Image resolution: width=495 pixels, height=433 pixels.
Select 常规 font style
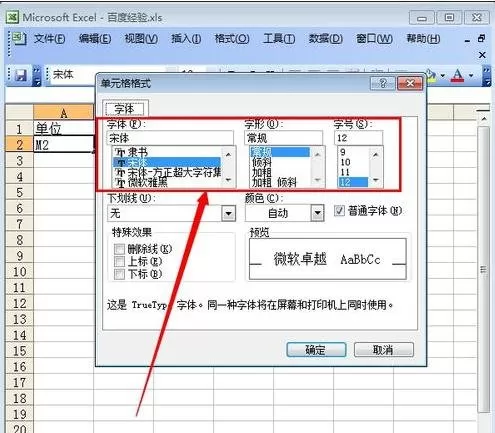click(280, 152)
